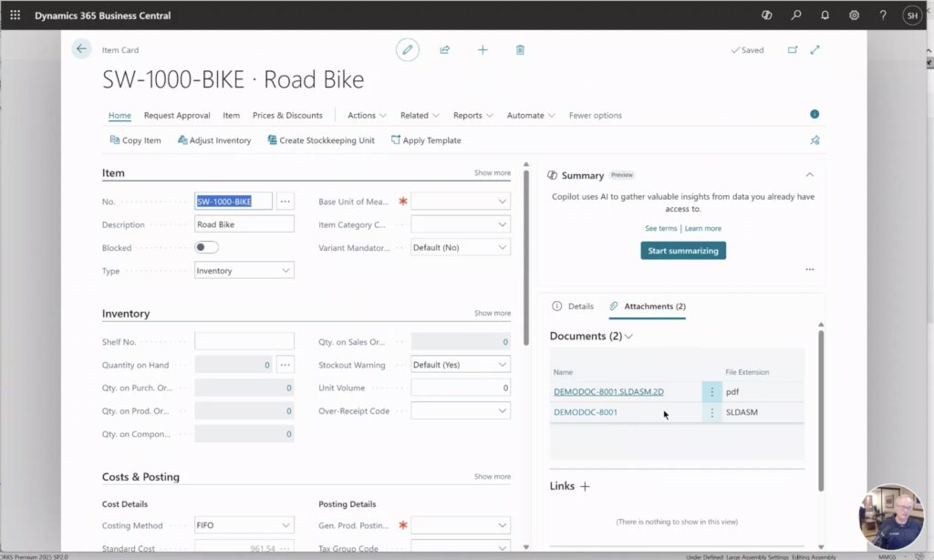Open Summary panel more options ellipsis

click(x=810, y=269)
